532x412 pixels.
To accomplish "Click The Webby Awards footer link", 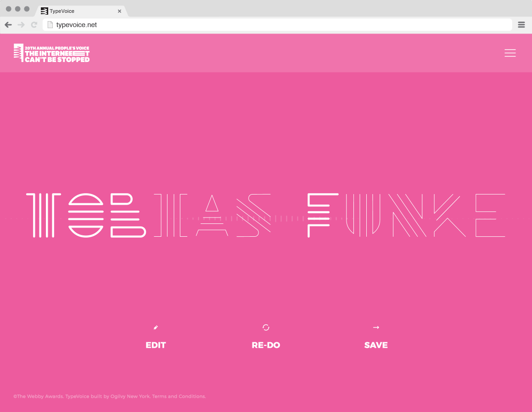I will click(x=39, y=396).
